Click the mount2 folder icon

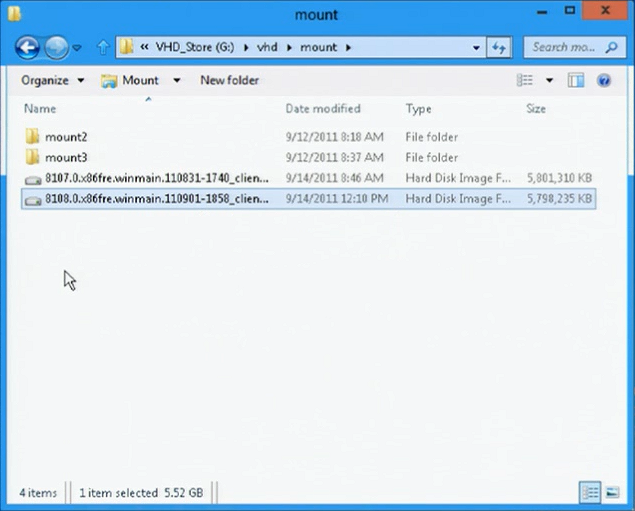coord(32,136)
